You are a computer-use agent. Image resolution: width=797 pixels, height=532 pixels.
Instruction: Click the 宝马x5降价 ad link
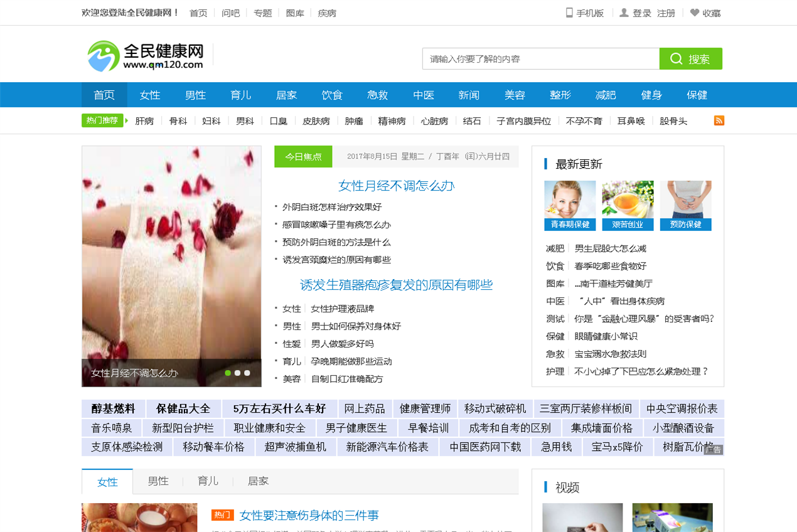point(618,447)
